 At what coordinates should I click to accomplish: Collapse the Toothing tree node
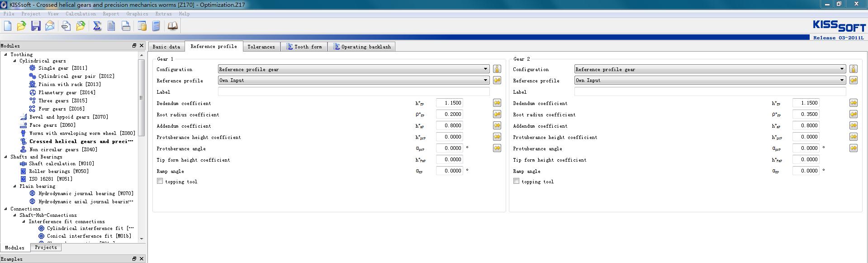[x=6, y=54]
